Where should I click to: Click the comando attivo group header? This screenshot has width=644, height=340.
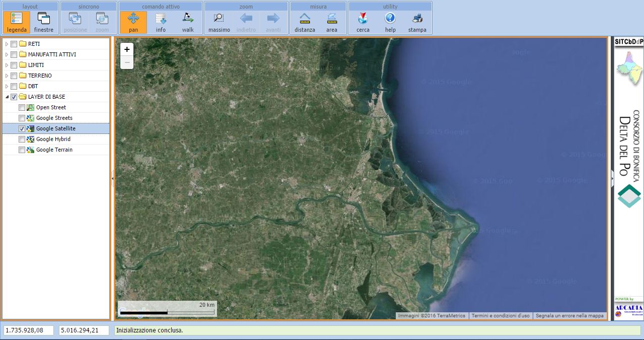click(x=161, y=7)
